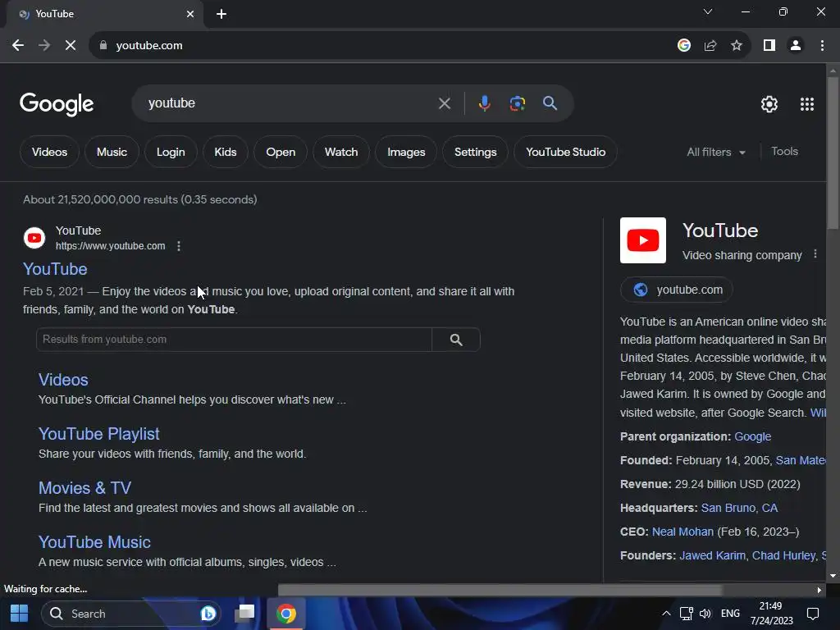The width and height of the screenshot is (840, 630).
Task: Open the knowledge panel options dots
Action: coord(815,254)
